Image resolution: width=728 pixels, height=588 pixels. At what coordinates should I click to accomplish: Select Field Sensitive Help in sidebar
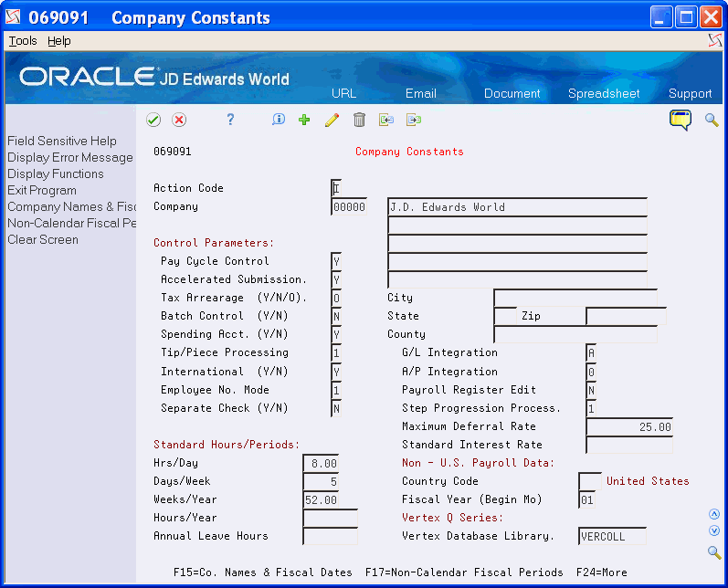pos(62,141)
